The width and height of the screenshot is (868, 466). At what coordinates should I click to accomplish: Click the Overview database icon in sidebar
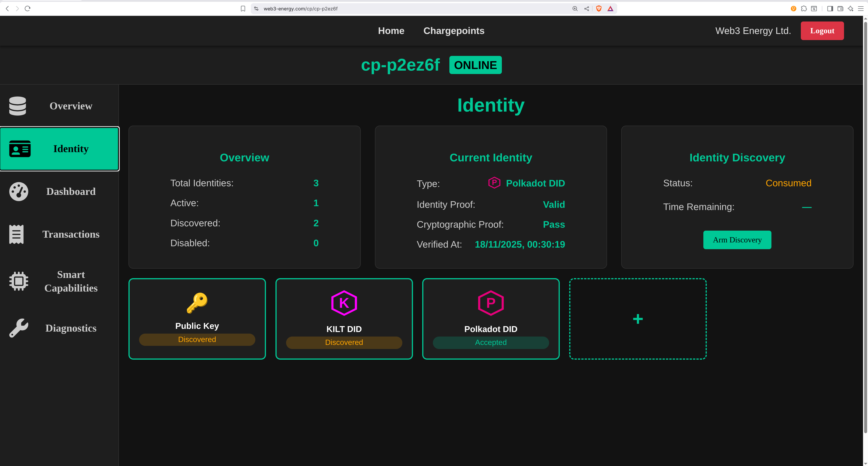point(17,106)
